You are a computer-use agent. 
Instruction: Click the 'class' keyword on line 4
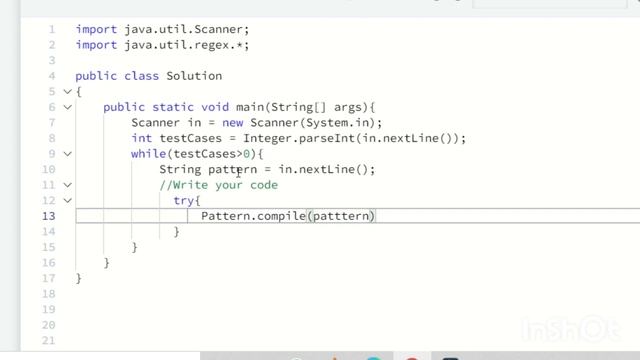tap(142, 76)
